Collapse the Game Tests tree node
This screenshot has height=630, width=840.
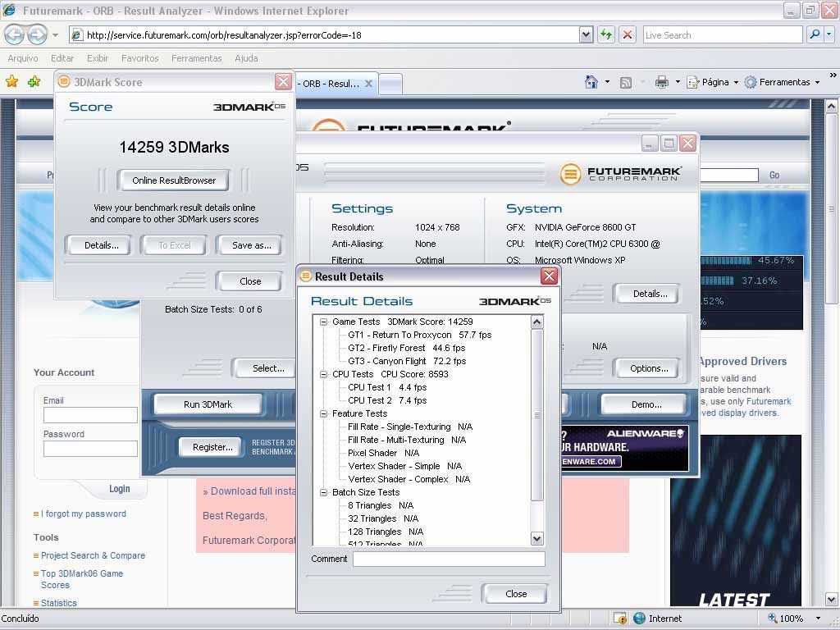323,322
